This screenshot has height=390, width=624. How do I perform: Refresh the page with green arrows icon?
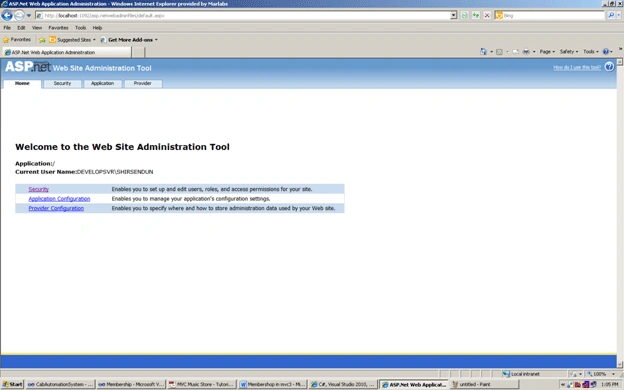(476, 16)
